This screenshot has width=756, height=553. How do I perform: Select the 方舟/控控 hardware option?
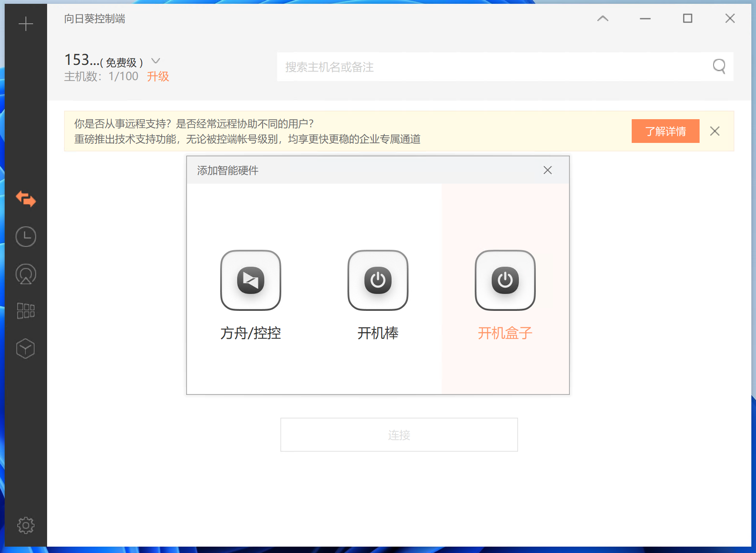250,280
